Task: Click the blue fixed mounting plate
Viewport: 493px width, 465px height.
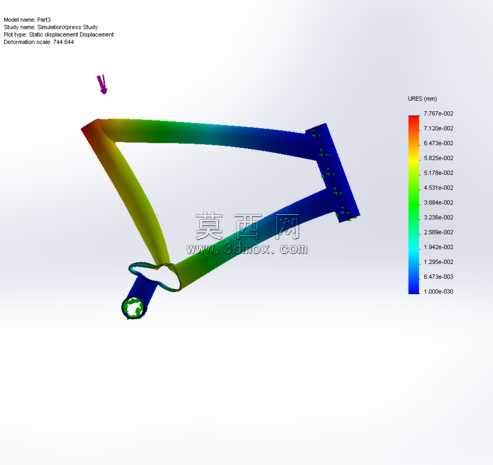Action: [x=333, y=172]
